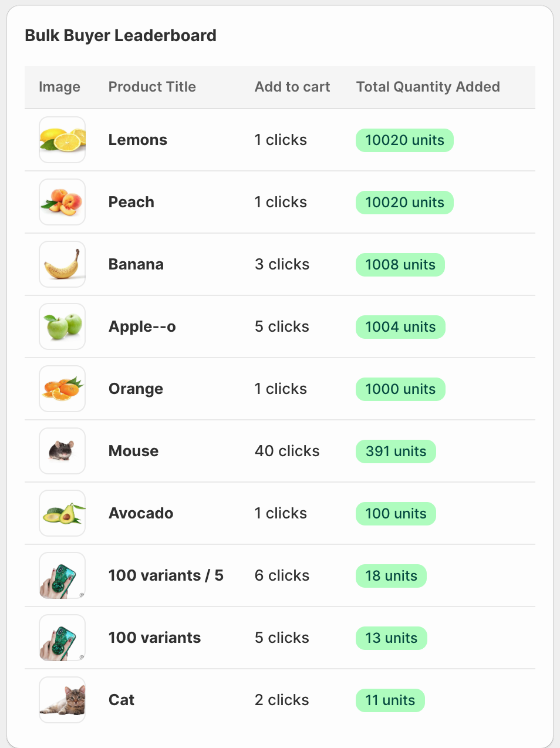Click the Total Quantity Added header
Viewport: 560px width, 748px height.
pos(428,87)
